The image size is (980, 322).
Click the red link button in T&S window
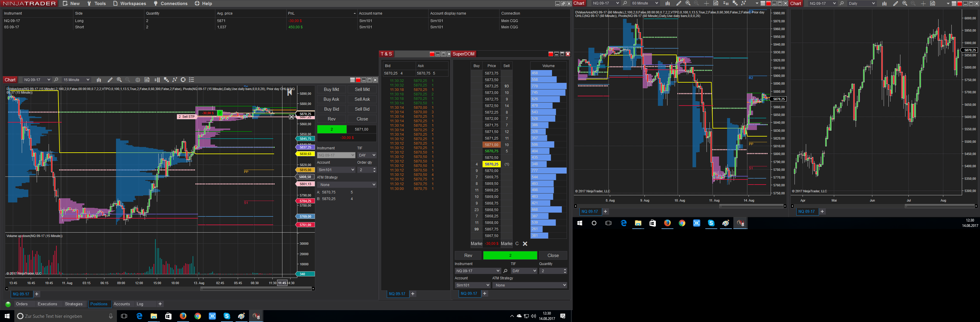[x=432, y=54]
